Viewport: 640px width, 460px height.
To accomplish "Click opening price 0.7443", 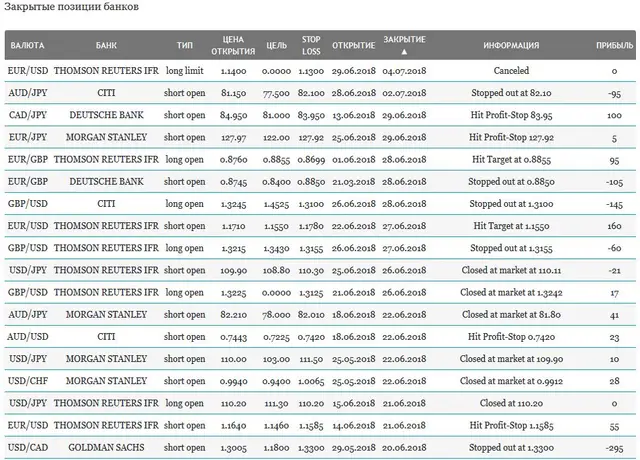I will (x=233, y=337).
